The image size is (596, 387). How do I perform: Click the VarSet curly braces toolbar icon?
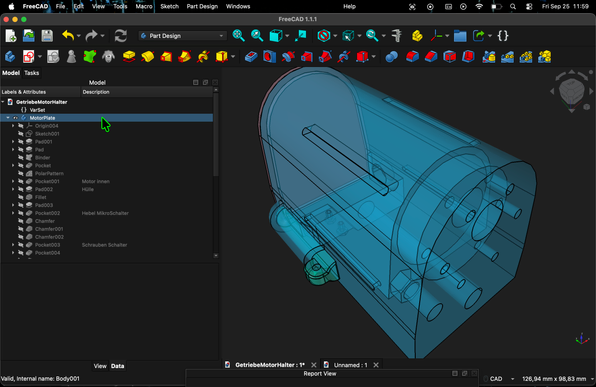click(503, 36)
